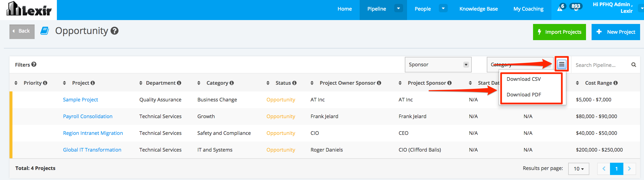Open Region Intranet Migration link
The height and width of the screenshot is (180, 644).
click(93, 133)
